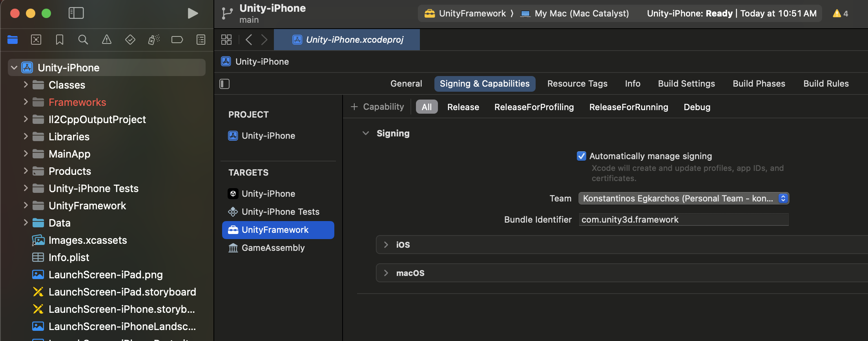This screenshot has height=341, width=868.
Task: Expand the iOS signing section
Action: (386, 245)
